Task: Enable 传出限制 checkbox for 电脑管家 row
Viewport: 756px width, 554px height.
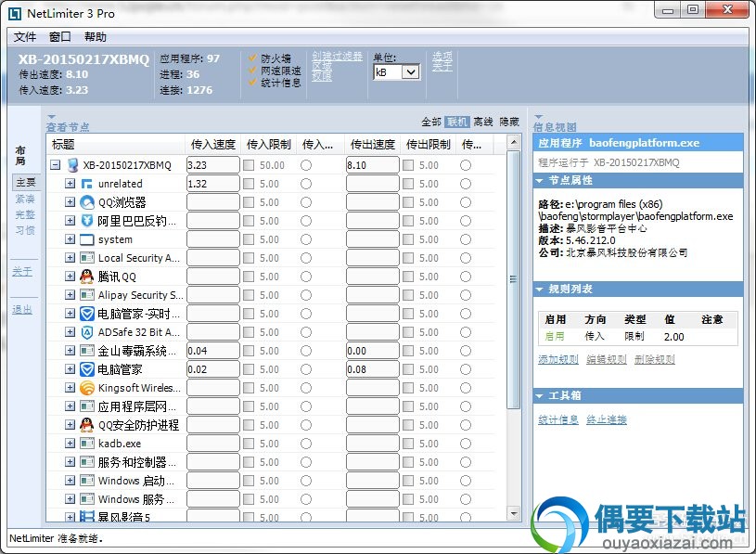Action: coord(408,369)
